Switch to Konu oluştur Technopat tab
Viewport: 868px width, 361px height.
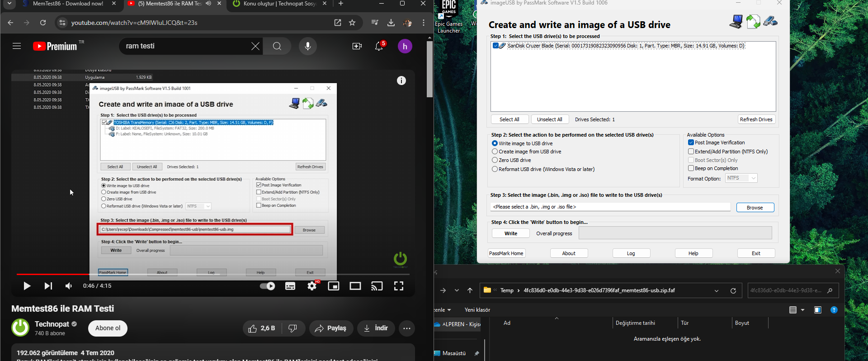(279, 4)
